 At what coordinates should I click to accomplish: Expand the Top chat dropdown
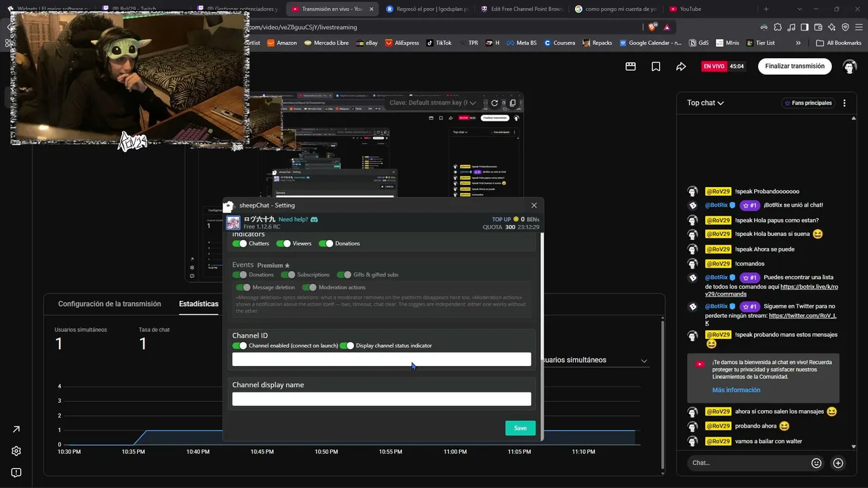(x=705, y=103)
